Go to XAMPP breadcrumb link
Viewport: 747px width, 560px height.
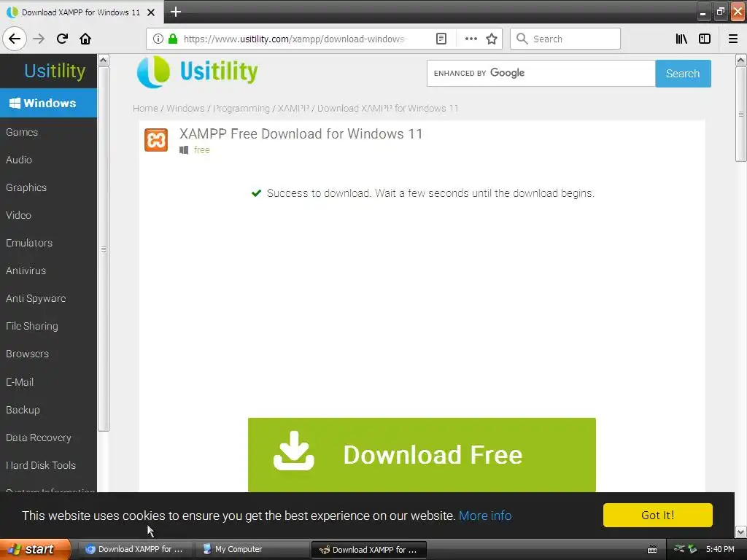click(293, 108)
